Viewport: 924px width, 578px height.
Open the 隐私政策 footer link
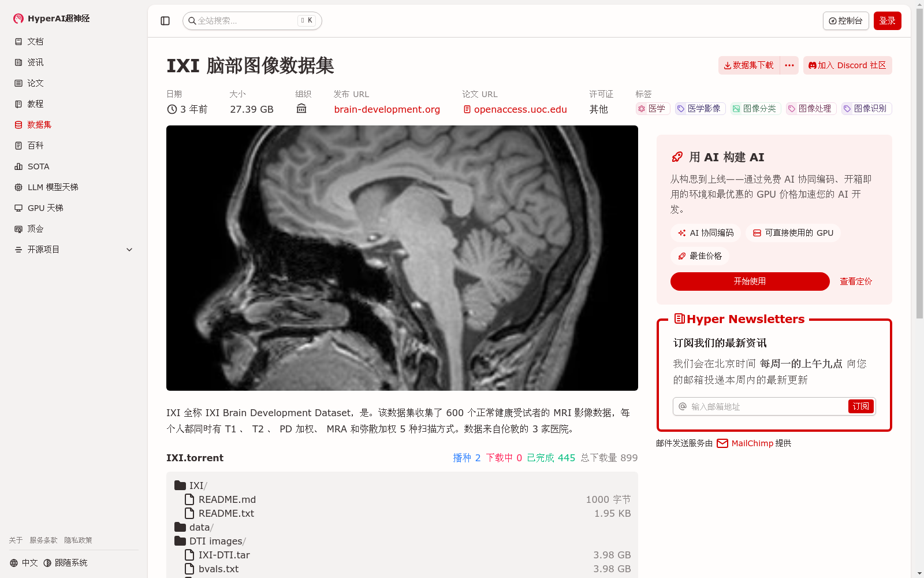coord(78,540)
